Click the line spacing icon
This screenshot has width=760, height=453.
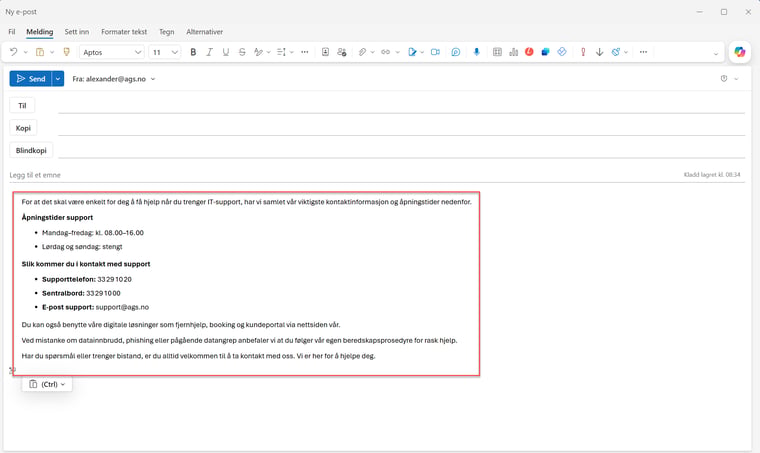(281, 52)
